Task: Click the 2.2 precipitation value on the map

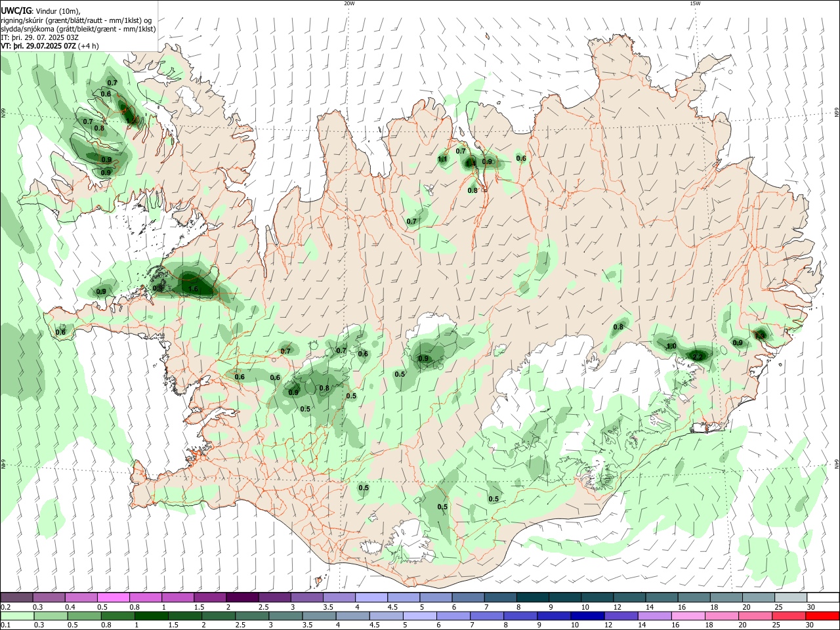Action: click(698, 356)
